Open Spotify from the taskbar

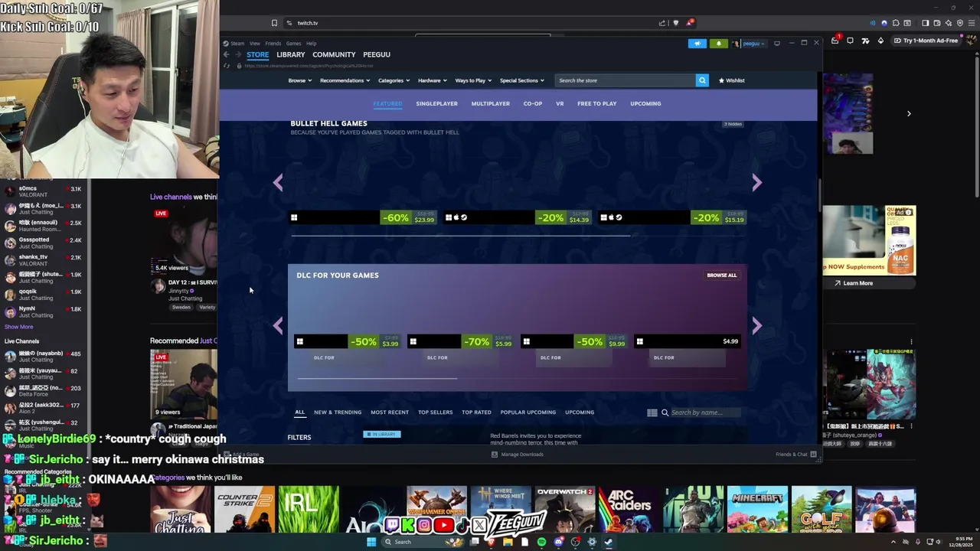point(541,542)
